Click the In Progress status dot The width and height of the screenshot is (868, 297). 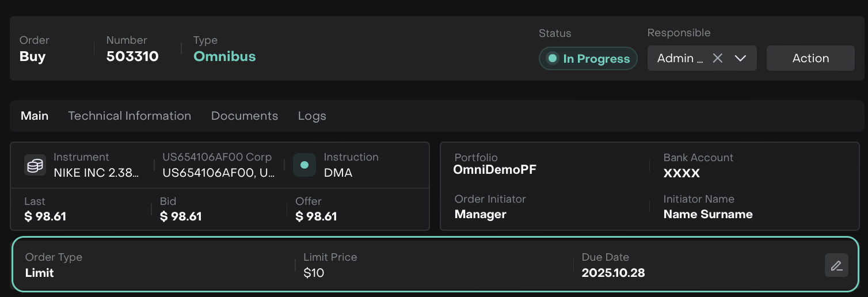553,58
